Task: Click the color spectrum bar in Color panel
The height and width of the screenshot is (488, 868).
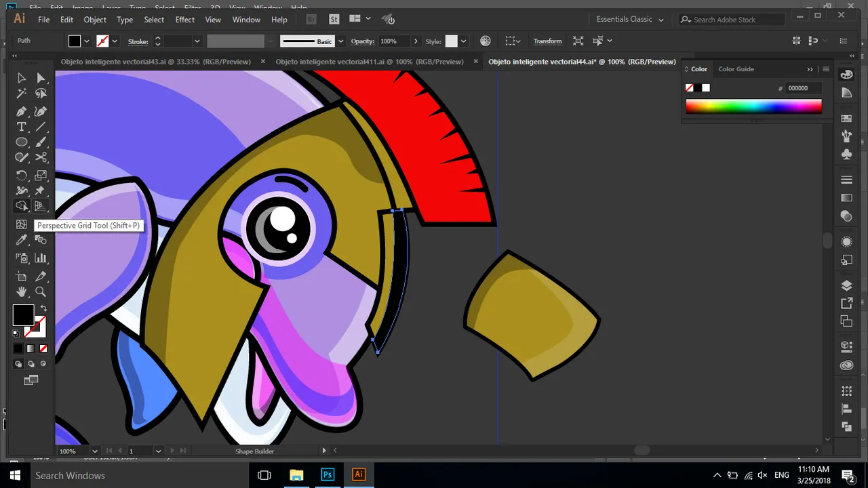Action: (753, 106)
